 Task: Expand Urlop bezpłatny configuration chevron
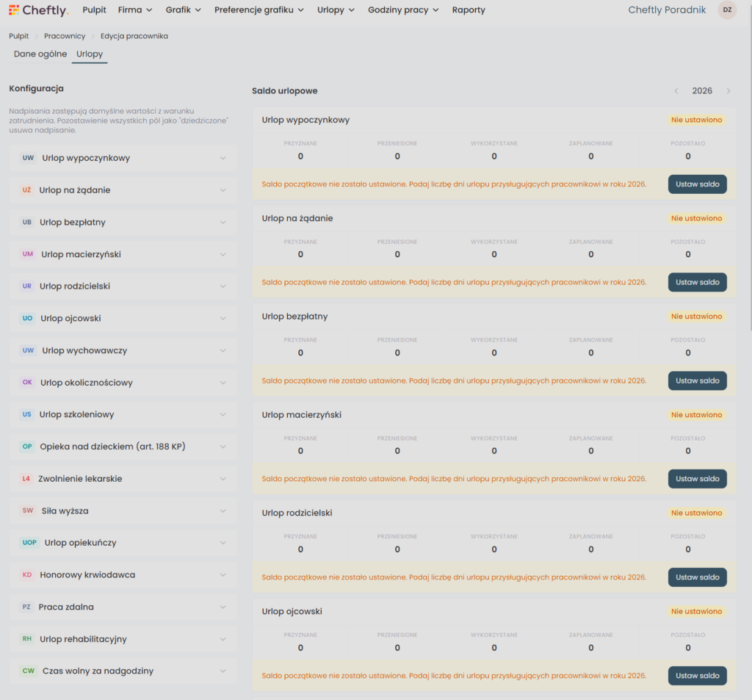[223, 222]
